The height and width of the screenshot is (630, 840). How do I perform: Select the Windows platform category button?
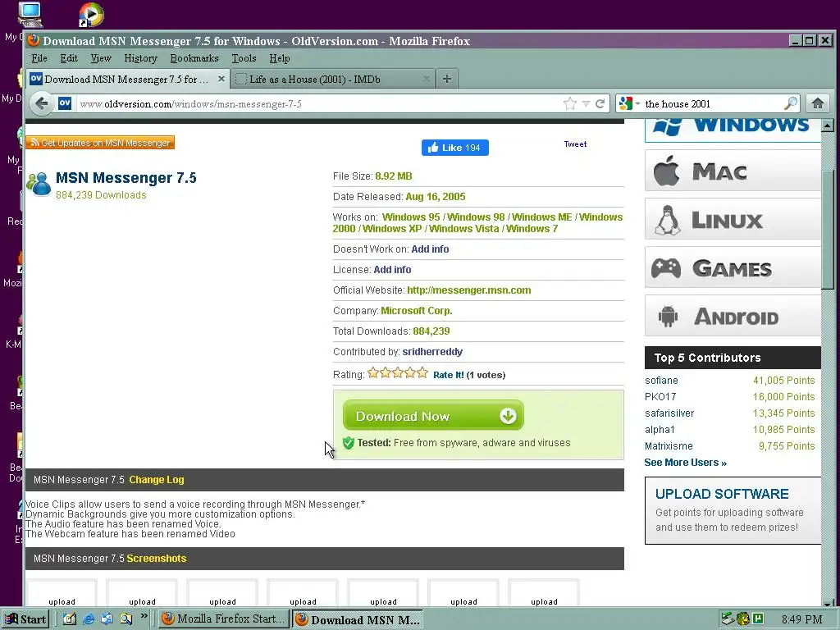point(733,129)
